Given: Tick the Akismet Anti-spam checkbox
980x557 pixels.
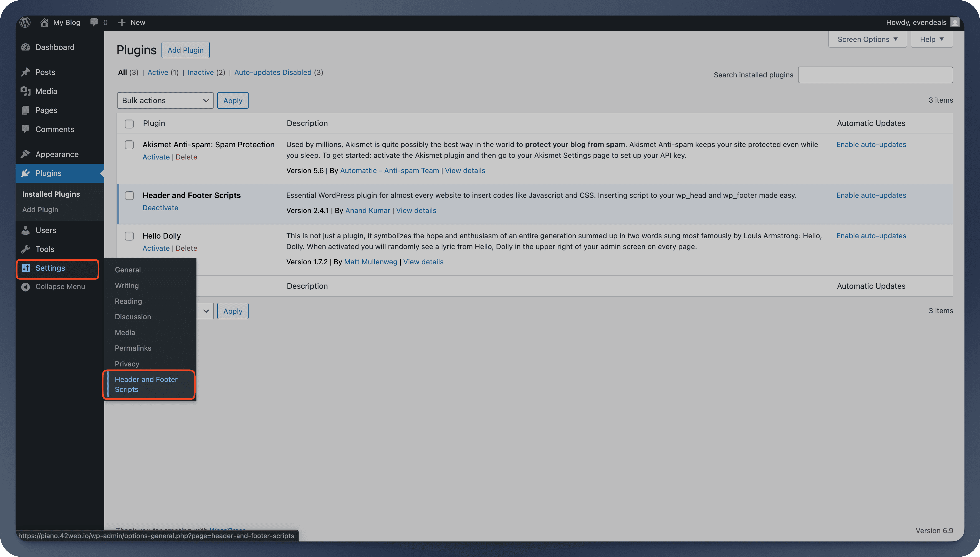Looking at the screenshot, I should [x=129, y=145].
